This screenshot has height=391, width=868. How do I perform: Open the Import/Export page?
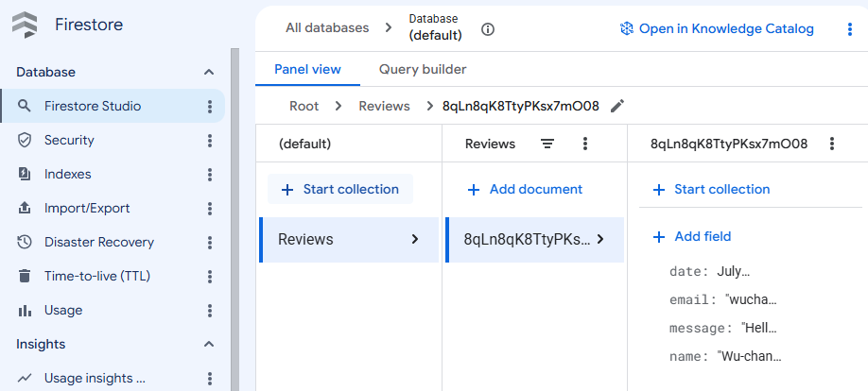[87, 209]
